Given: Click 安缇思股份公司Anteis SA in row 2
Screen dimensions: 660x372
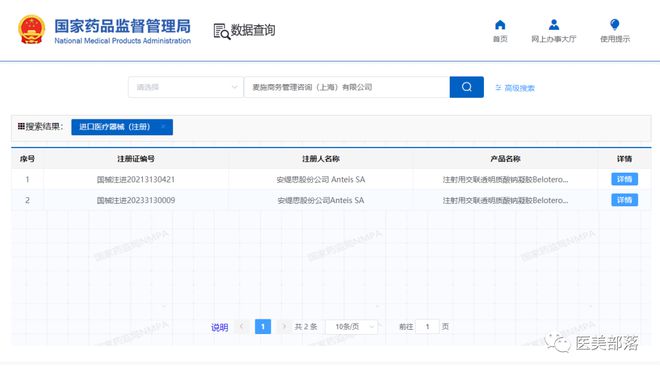Looking at the screenshot, I should click(321, 201).
